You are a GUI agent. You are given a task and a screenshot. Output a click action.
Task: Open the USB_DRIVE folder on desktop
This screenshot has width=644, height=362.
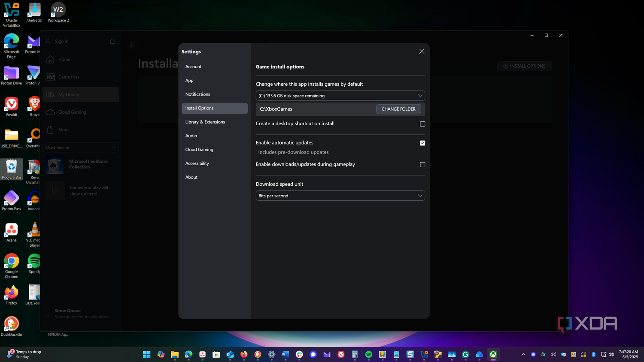(12, 138)
